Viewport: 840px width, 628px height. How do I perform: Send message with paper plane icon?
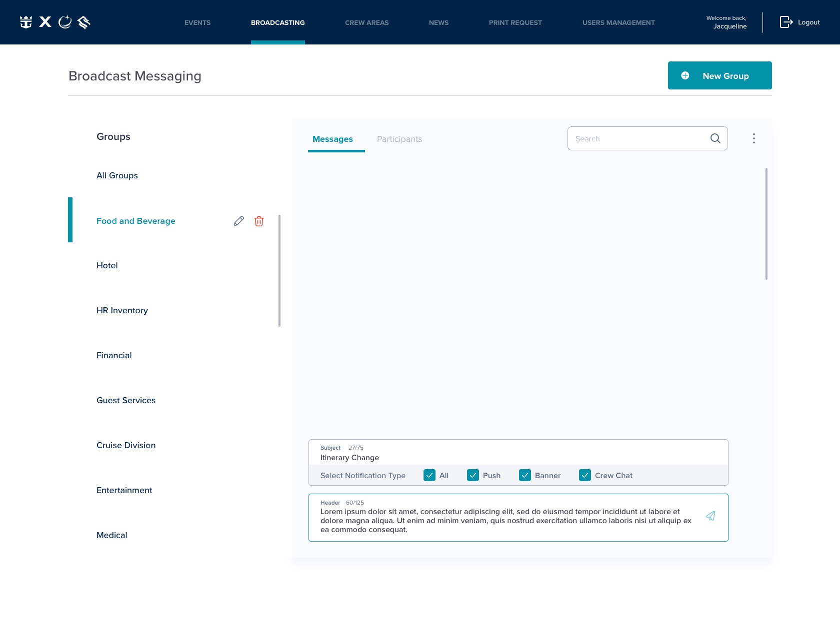tap(710, 516)
